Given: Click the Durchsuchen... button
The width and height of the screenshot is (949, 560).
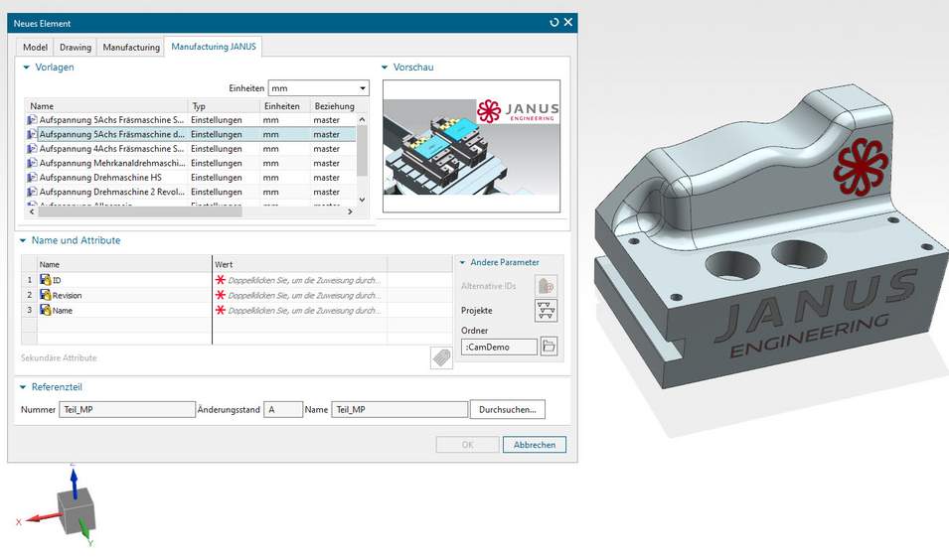Looking at the screenshot, I should point(508,409).
